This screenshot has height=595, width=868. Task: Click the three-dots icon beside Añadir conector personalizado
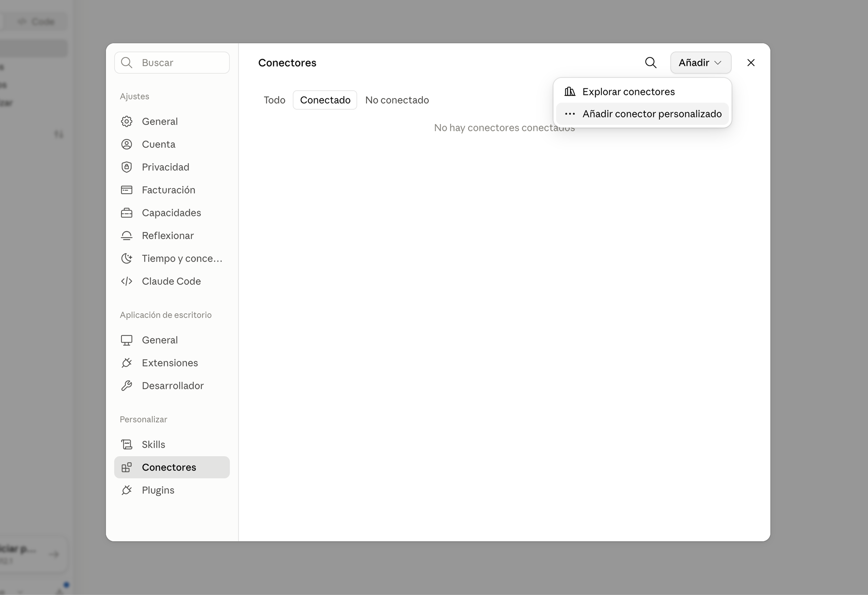(x=570, y=114)
